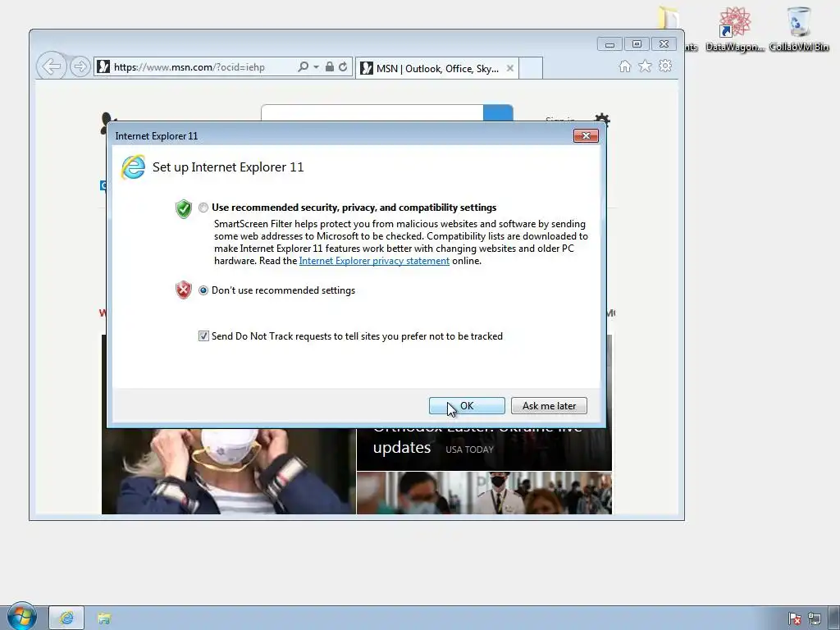The image size is (840, 630).
Task: Click the Action Center flag tray icon
Action: [795, 619]
